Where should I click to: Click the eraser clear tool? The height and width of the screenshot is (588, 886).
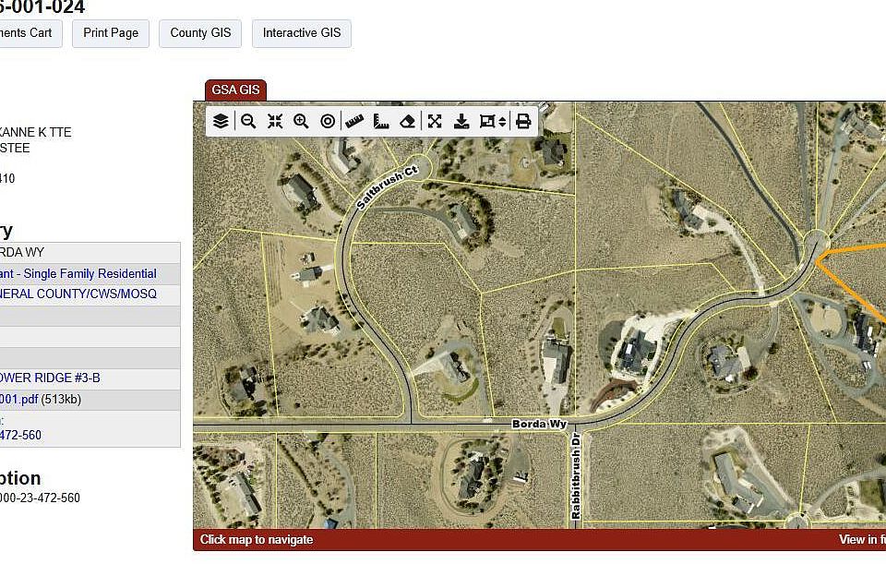(407, 121)
